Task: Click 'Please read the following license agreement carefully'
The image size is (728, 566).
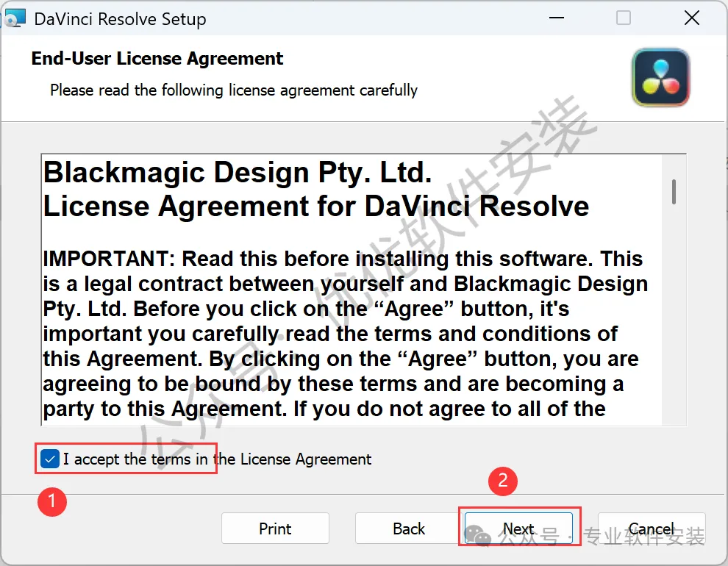Action: coord(234,90)
